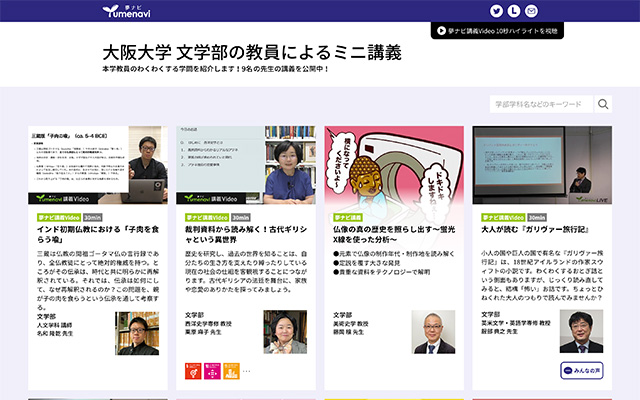
Task: Click bullet ●貴重な資料をテクノロジーで解明
Action: [382, 272]
